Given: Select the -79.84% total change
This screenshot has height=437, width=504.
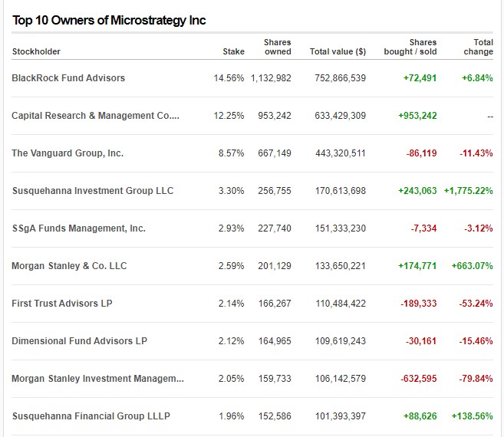Looking at the screenshot, I should (x=476, y=379).
